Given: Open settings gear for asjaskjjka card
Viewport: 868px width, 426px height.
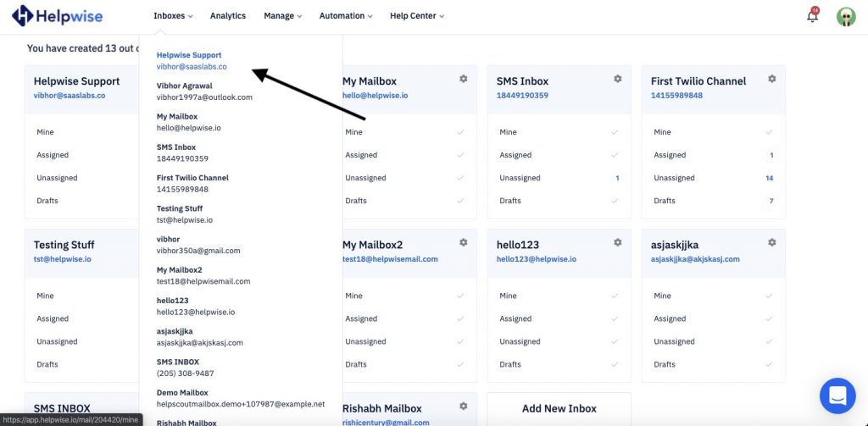Looking at the screenshot, I should [771, 242].
